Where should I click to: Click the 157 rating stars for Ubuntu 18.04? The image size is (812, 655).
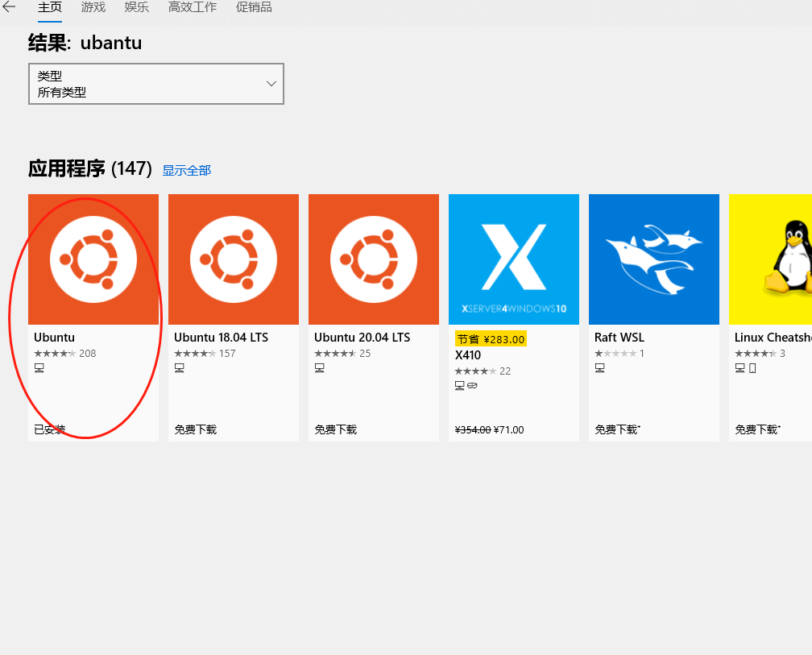[195, 354]
